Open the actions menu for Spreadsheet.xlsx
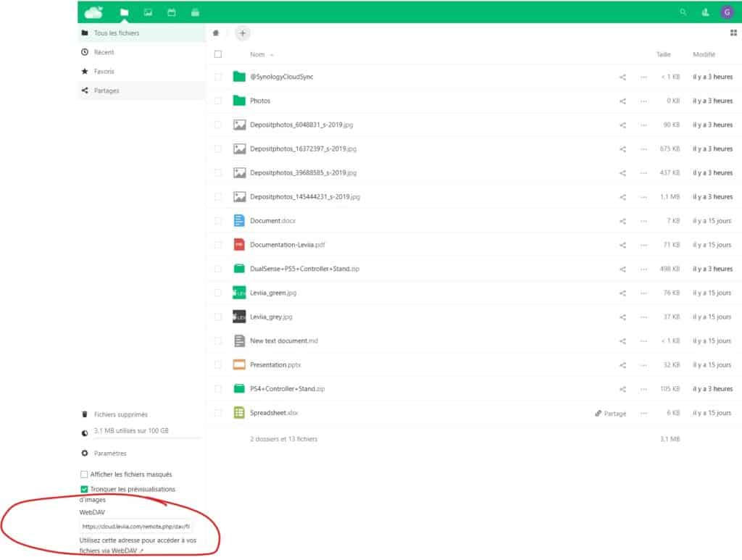 click(643, 412)
